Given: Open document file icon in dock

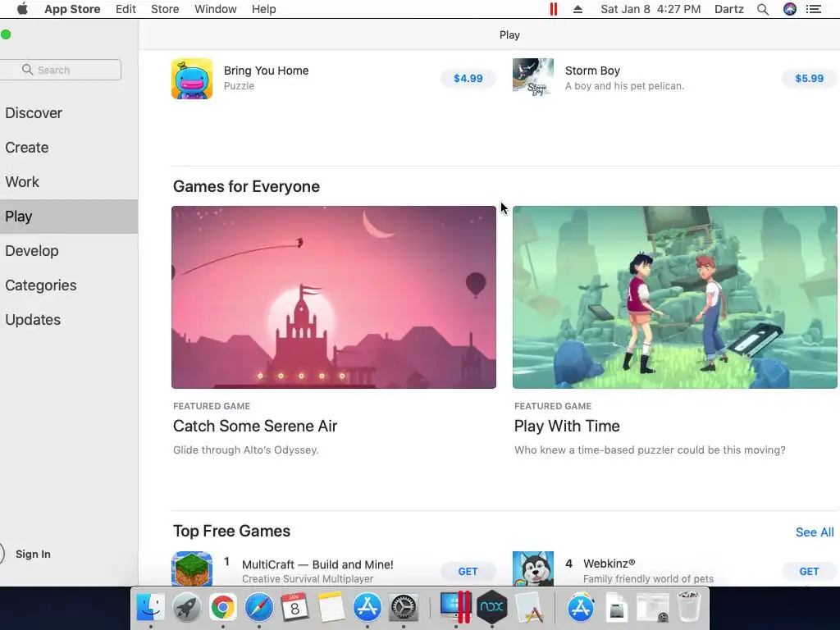Looking at the screenshot, I should click(x=617, y=608).
